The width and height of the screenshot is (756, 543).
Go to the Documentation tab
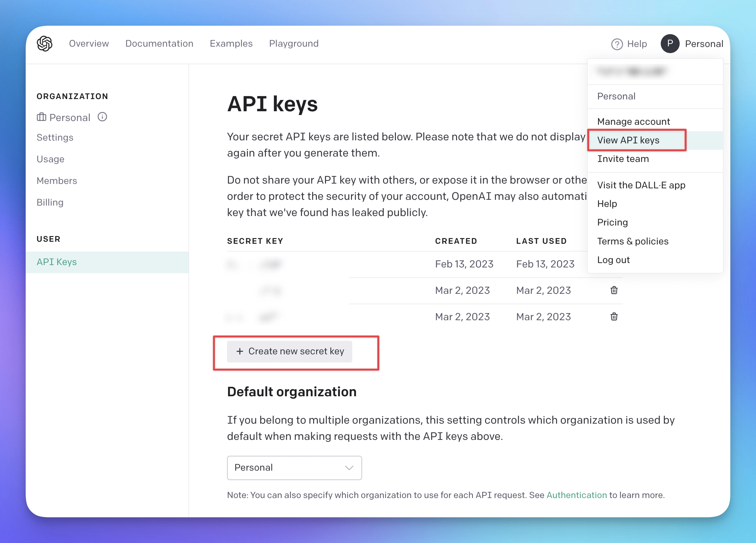pos(159,44)
